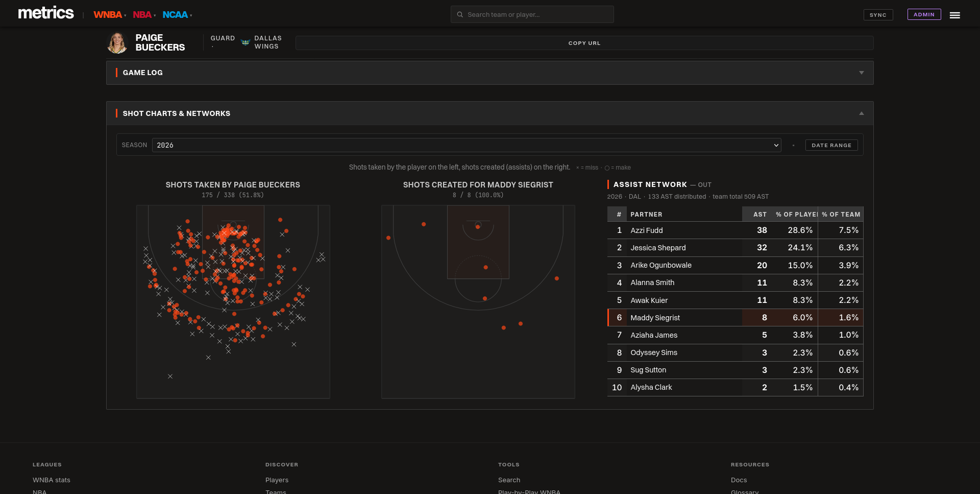Click Shots Created for Maddy Siegrist title

[478, 185]
